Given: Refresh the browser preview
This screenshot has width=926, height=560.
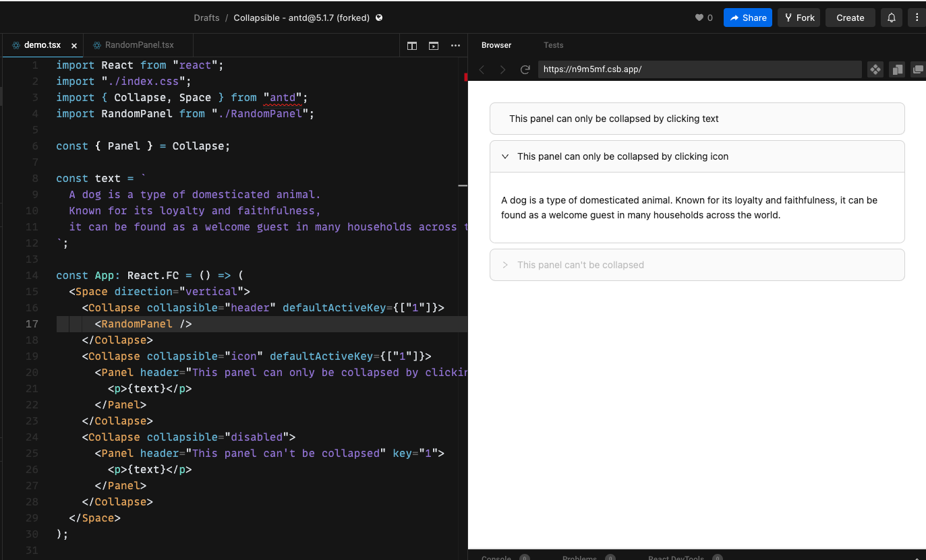Looking at the screenshot, I should [525, 69].
